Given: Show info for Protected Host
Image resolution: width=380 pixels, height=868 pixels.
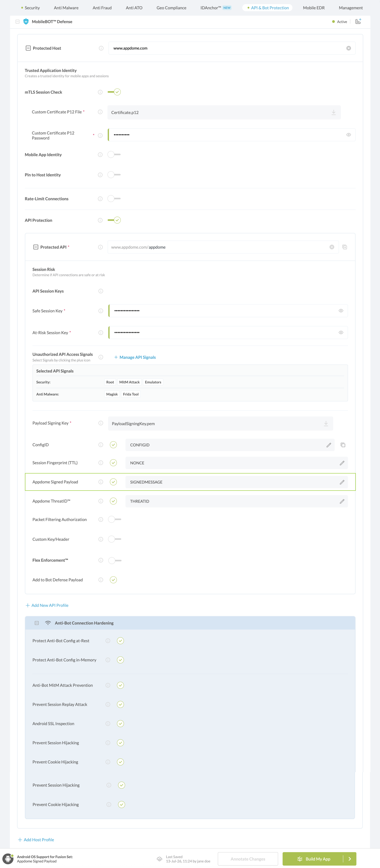Looking at the screenshot, I should [x=101, y=48].
